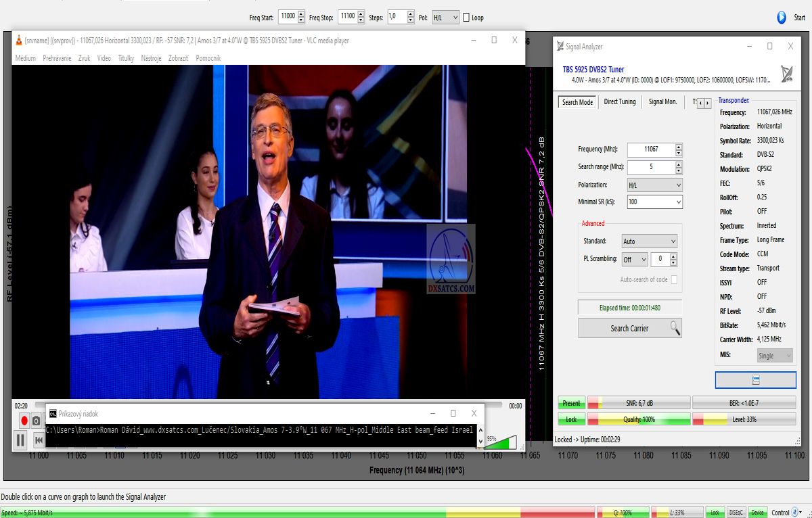Pause the VLC video playback
This screenshot has height=518, width=812.
[x=20, y=440]
